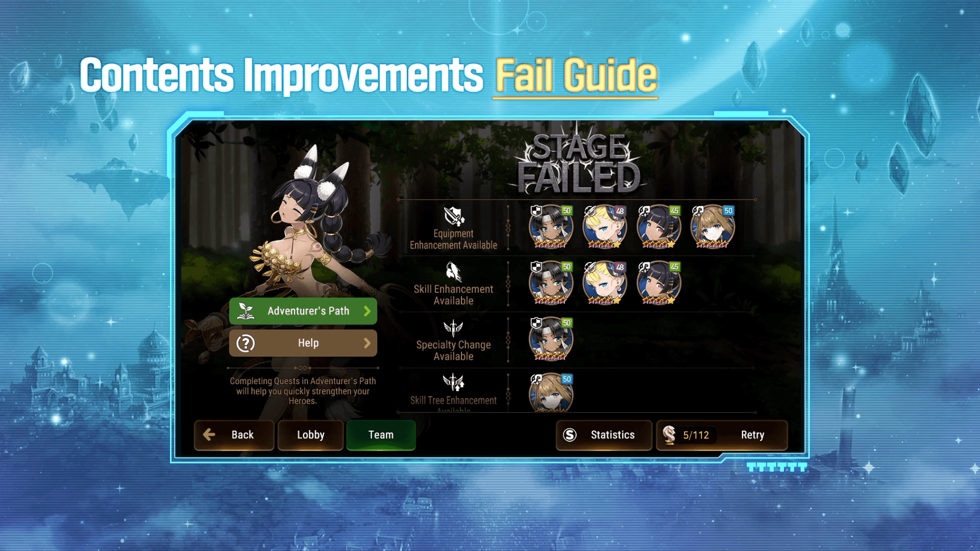The height and width of the screenshot is (551, 980).
Task: Click the Help question mark icon
Action: tap(244, 343)
